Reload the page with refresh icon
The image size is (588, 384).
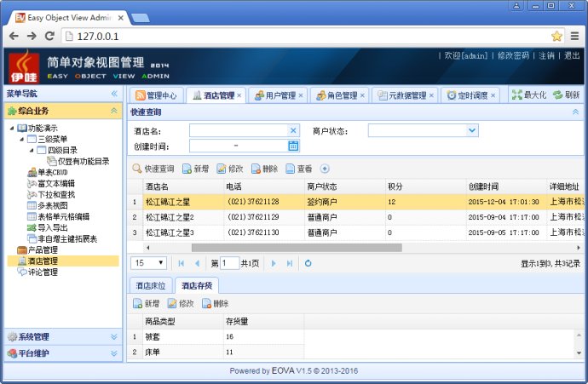tap(49, 36)
